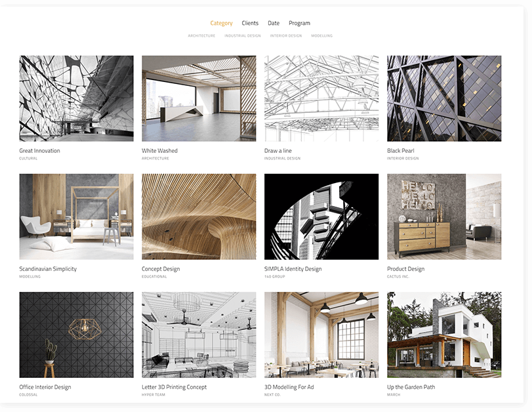
Task: View the Draw a line wireframe thumbnail
Action: point(321,98)
